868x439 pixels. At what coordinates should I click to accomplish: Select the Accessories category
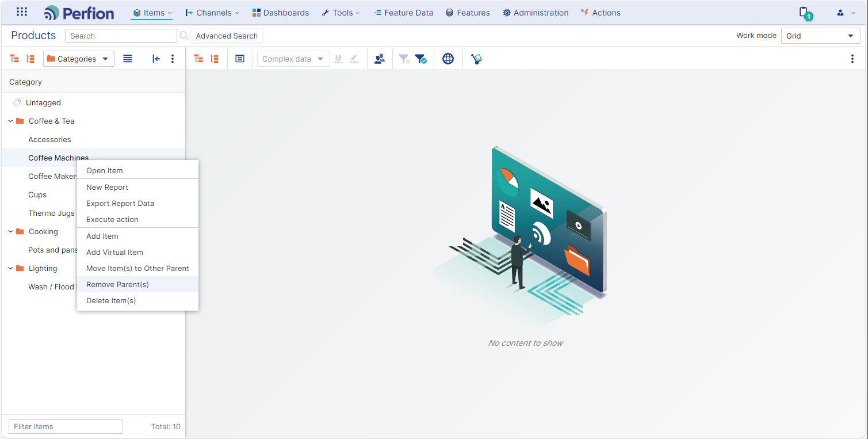(49, 139)
